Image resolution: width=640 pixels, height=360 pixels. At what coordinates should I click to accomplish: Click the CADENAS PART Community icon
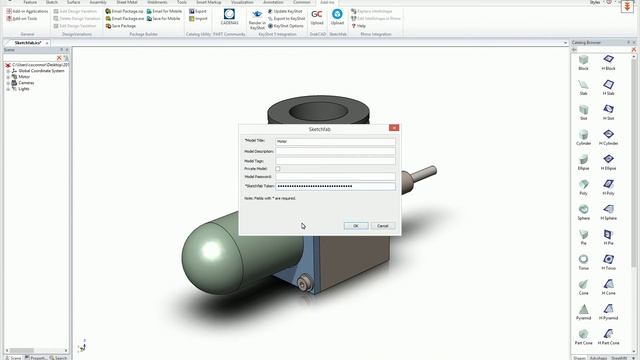click(229, 17)
